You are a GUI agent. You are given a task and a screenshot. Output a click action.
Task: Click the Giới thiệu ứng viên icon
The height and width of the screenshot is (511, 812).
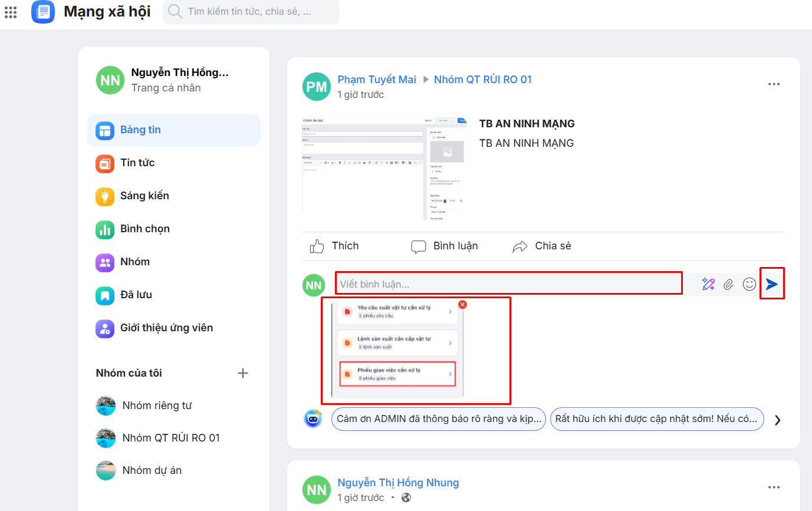[x=105, y=328]
